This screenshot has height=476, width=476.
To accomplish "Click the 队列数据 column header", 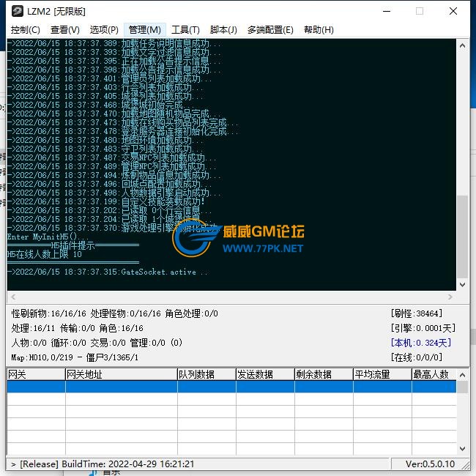I will [x=207, y=374].
